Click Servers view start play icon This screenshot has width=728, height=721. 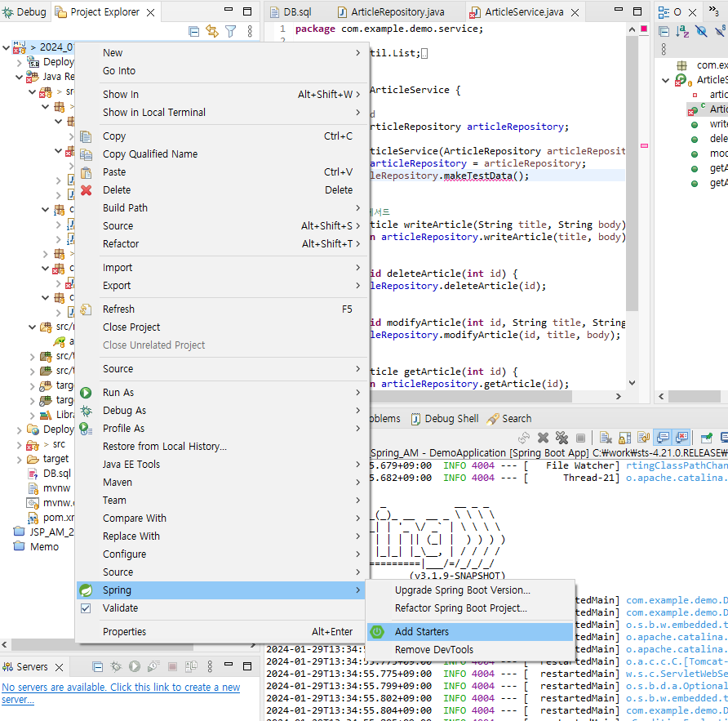pyautogui.click(x=135, y=666)
